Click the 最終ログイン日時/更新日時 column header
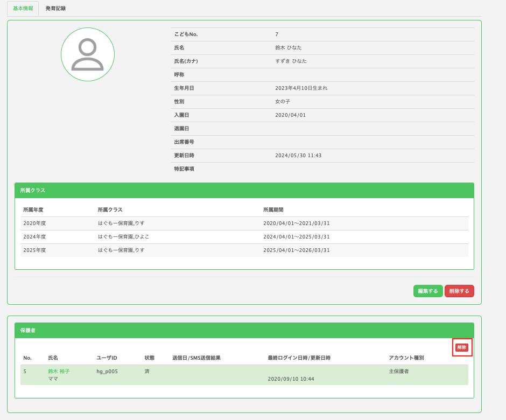 click(x=299, y=358)
